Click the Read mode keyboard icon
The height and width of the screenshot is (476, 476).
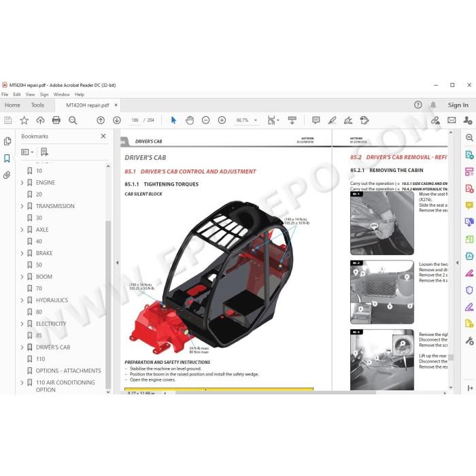click(x=292, y=120)
